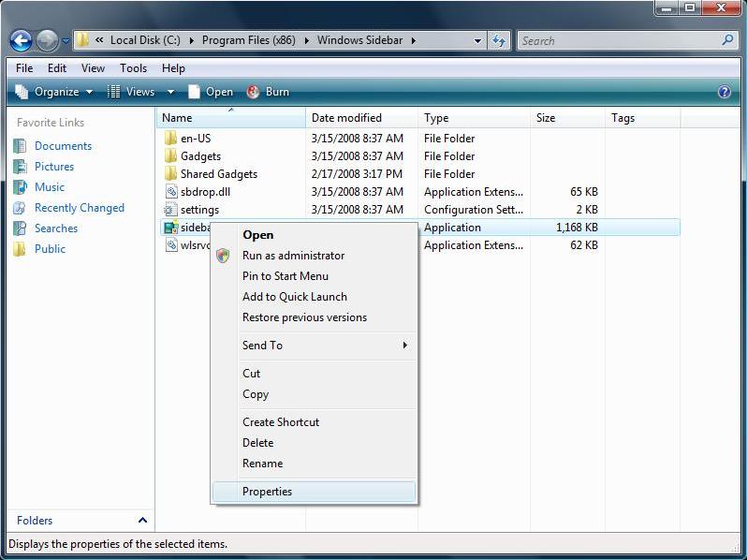Viewport: 747px width, 560px height.
Task: Click the Back navigation arrow button
Action: click(x=21, y=41)
